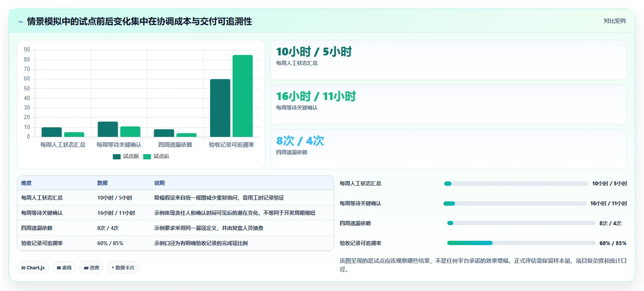This screenshot has width=644, height=291.
Task: Click the 60% / 85% progress value label
Action: [613, 243]
